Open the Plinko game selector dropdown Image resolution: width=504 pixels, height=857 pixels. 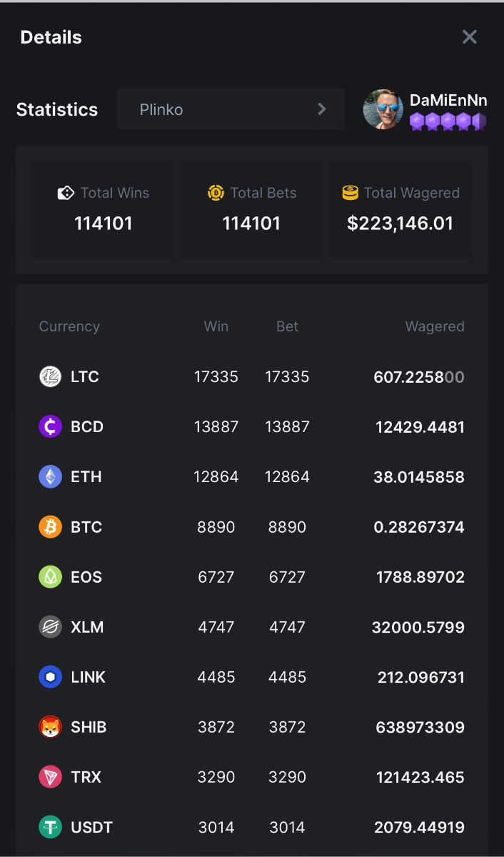pyautogui.click(x=230, y=109)
